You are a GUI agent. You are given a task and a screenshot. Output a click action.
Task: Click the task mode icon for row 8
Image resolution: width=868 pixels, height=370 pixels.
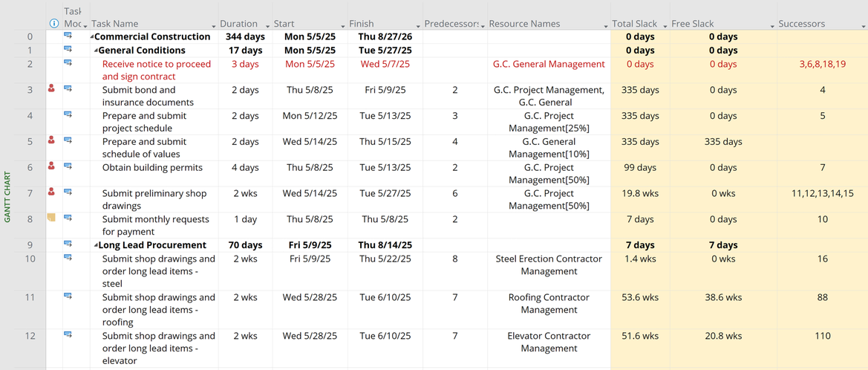pyautogui.click(x=68, y=217)
